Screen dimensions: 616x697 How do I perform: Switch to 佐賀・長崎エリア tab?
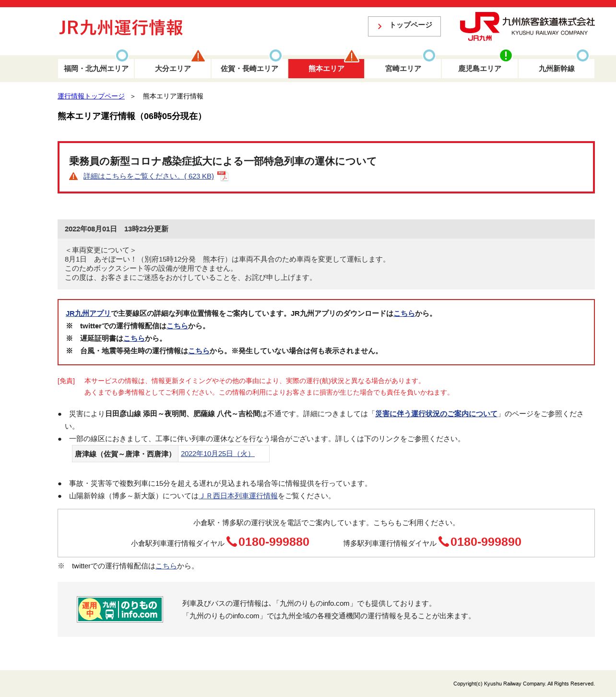click(249, 69)
